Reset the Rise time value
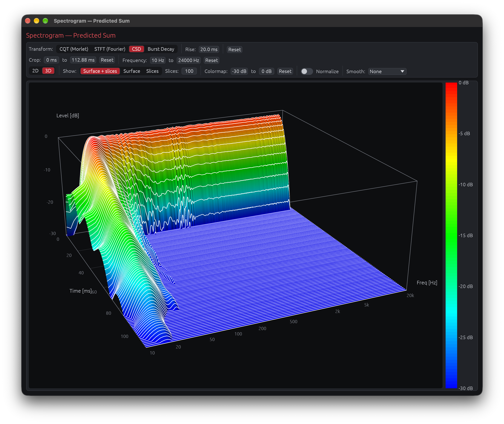 click(x=235, y=50)
